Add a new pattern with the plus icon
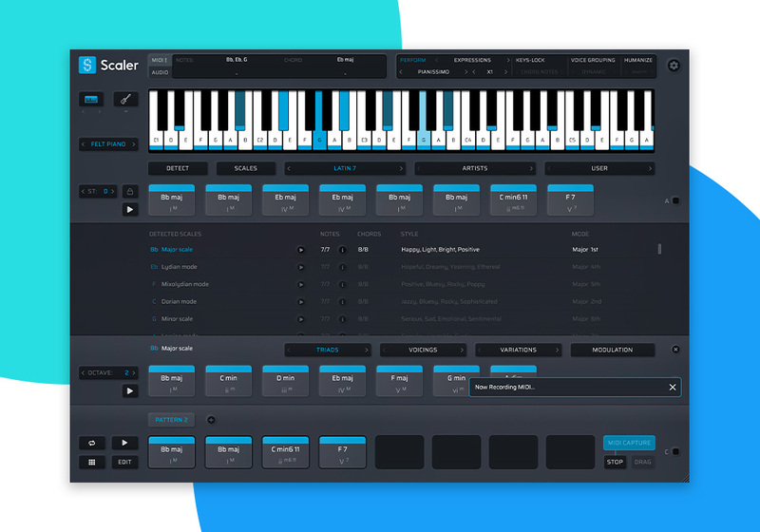This screenshot has width=760, height=532. (x=211, y=420)
